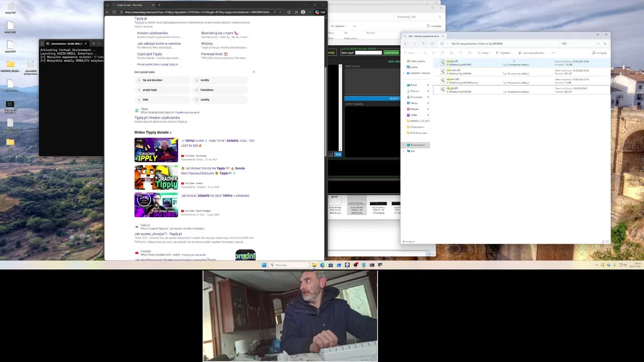The image size is (644, 362).
Task: Open Czym jest Tipply link
Action: click(149, 54)
